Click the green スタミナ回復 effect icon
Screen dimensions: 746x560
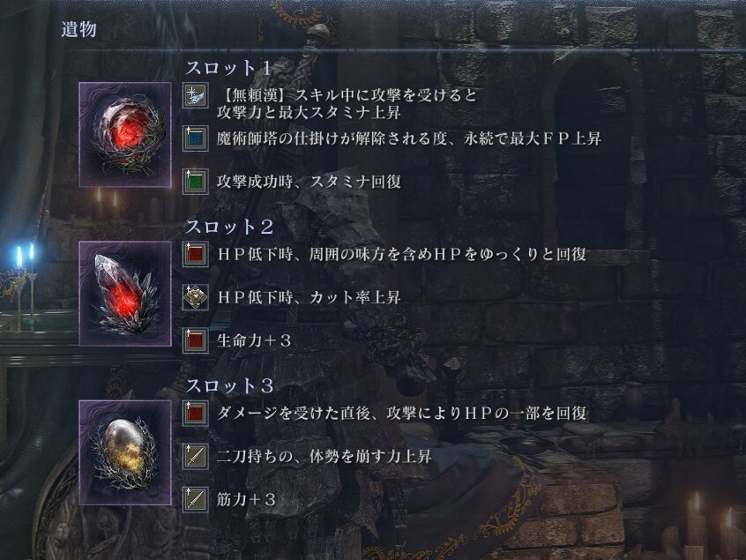195,182
